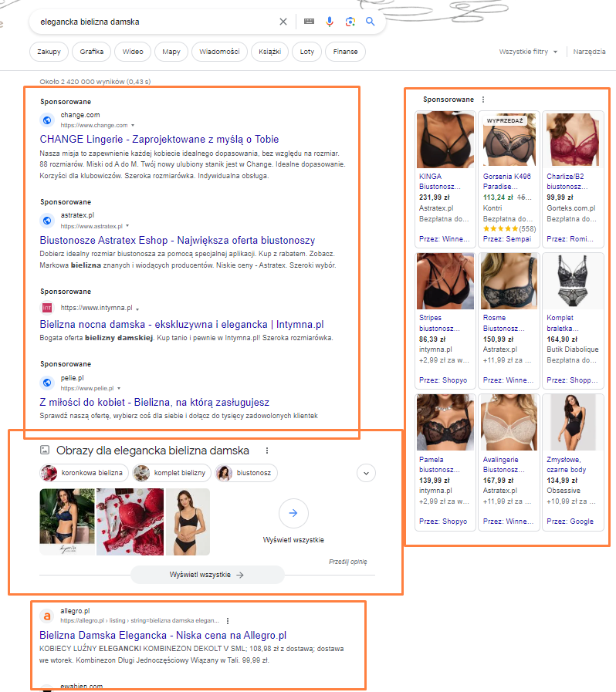The height and width of the screenshot is (692, 616).
Task: Open the Stripes biustonosz product image
Action: [x=445, y=281]
